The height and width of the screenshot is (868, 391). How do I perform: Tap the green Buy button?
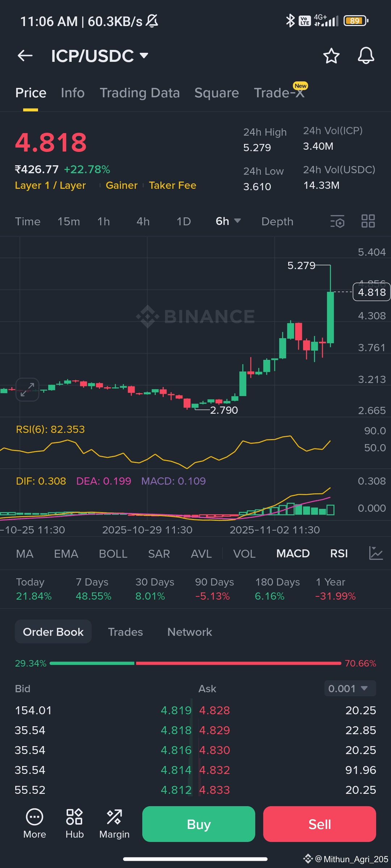coord(199,824)
